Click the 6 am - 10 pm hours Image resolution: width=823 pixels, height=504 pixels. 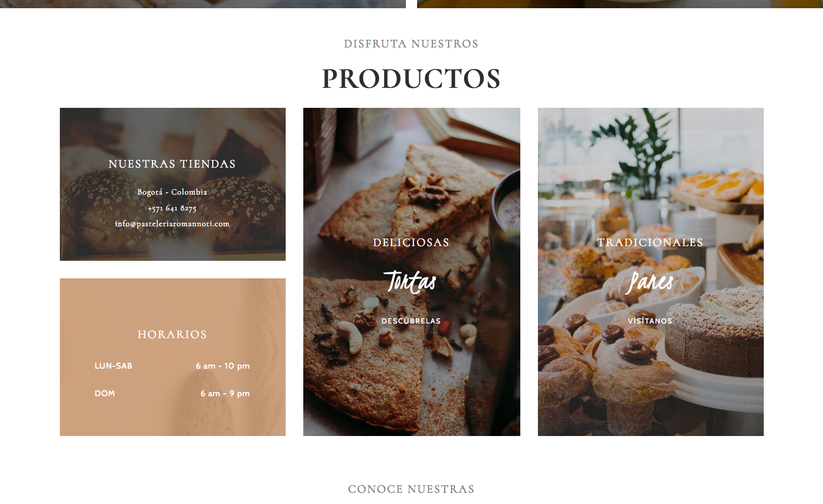(223, 366)
